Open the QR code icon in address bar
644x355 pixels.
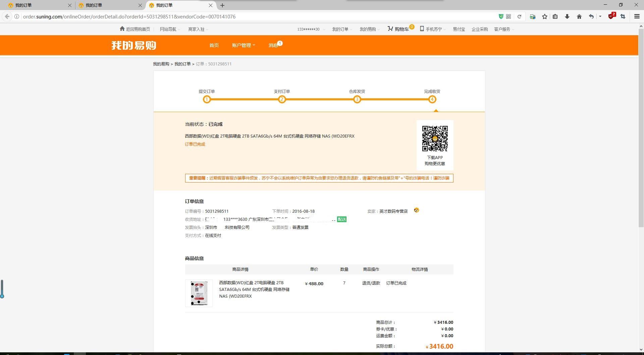point(508,16)
